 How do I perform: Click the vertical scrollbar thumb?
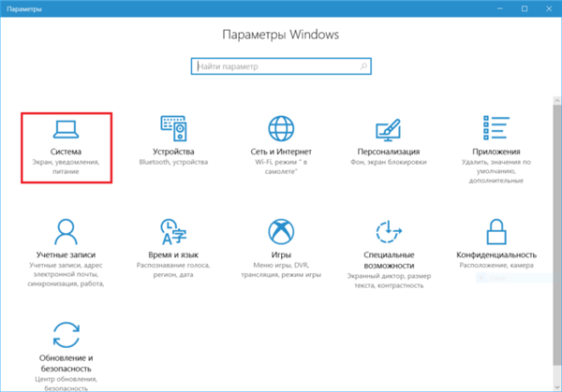click(556, 235)
